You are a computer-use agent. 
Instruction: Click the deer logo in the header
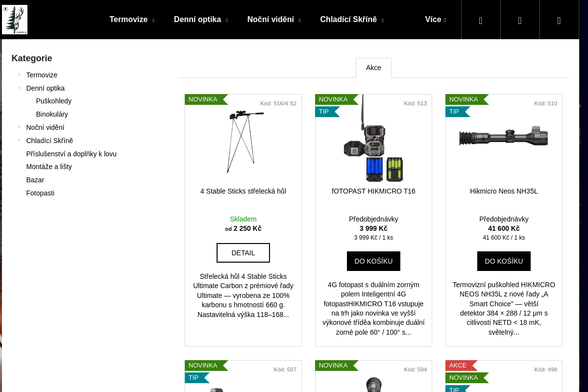(x=15, y=20)
